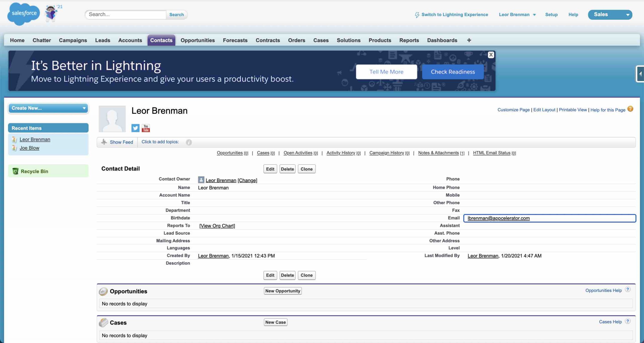Open the Printable View link
This screenshot has height=343, width=644.
pos(573,110)
